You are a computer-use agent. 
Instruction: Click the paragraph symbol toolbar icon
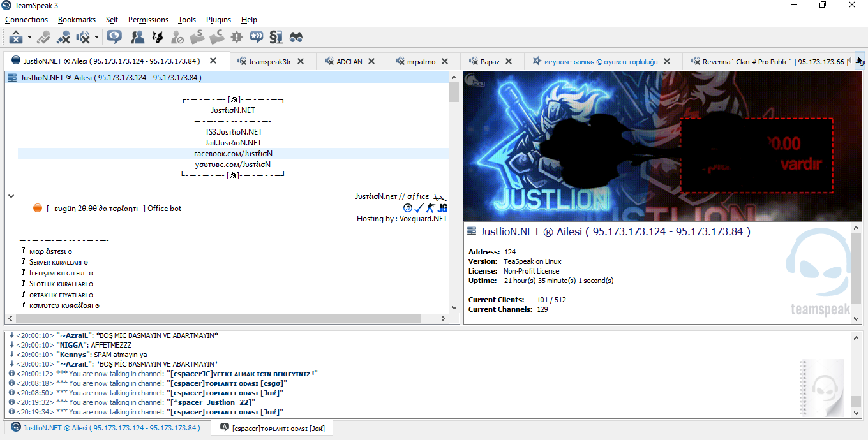(x=276, y=37)
